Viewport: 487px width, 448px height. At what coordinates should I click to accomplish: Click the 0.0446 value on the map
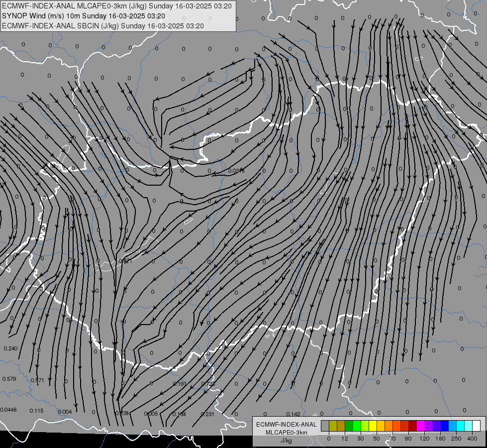pos(8,410)
